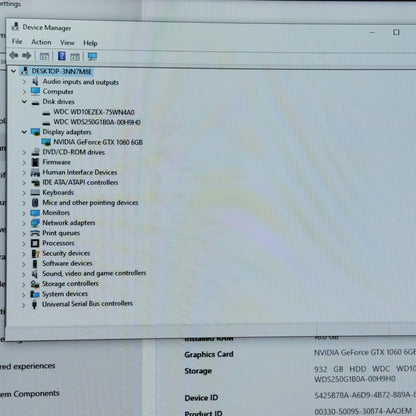Click the Network adapters category icon

(35, 223)
